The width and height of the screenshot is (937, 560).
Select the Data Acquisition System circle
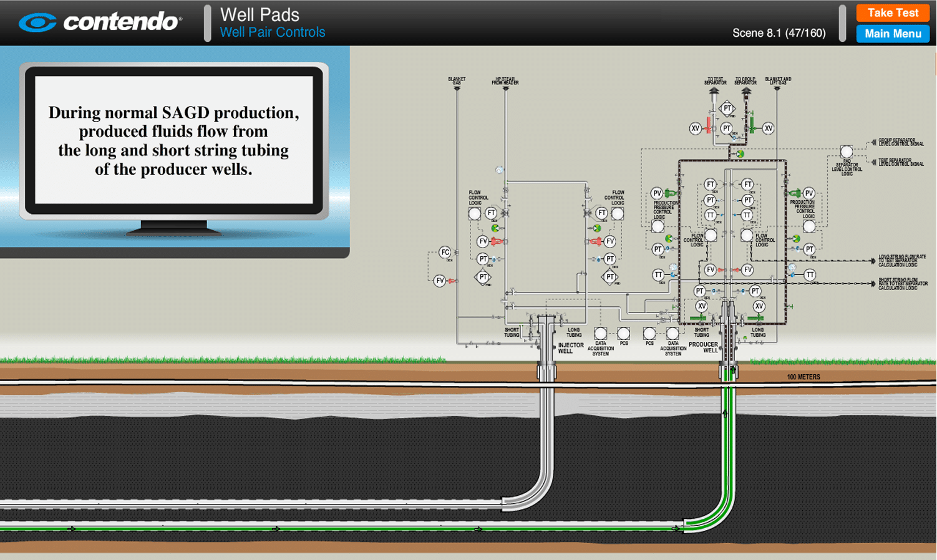[x=601, y=335]
